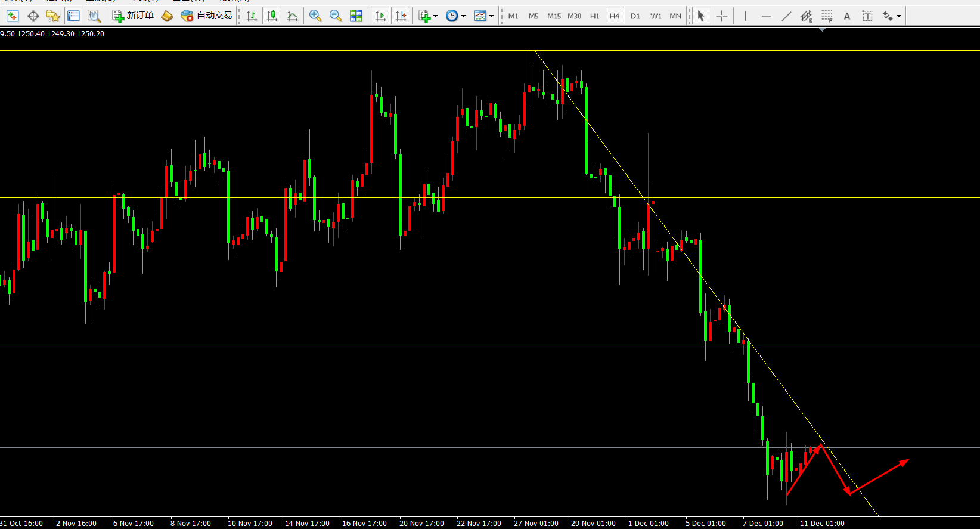Pick the horizontal line drawing tool
980x529 pixels.
click(766, 16)
